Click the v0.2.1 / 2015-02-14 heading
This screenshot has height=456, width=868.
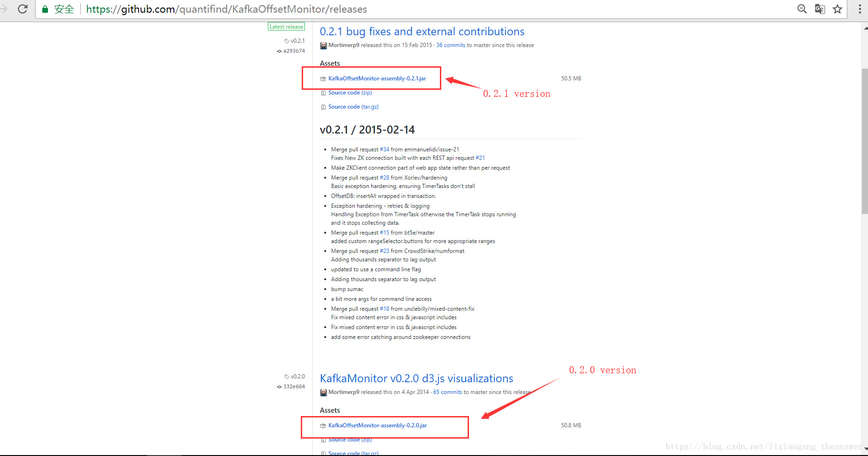click(x=368, y=130)
